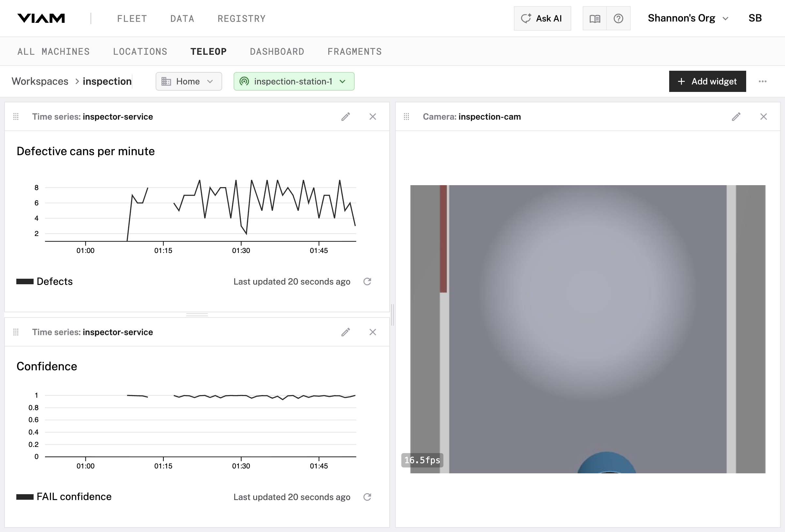Click the VIAM logo
This screenshot has width=785, height=532.
(41, 18)
